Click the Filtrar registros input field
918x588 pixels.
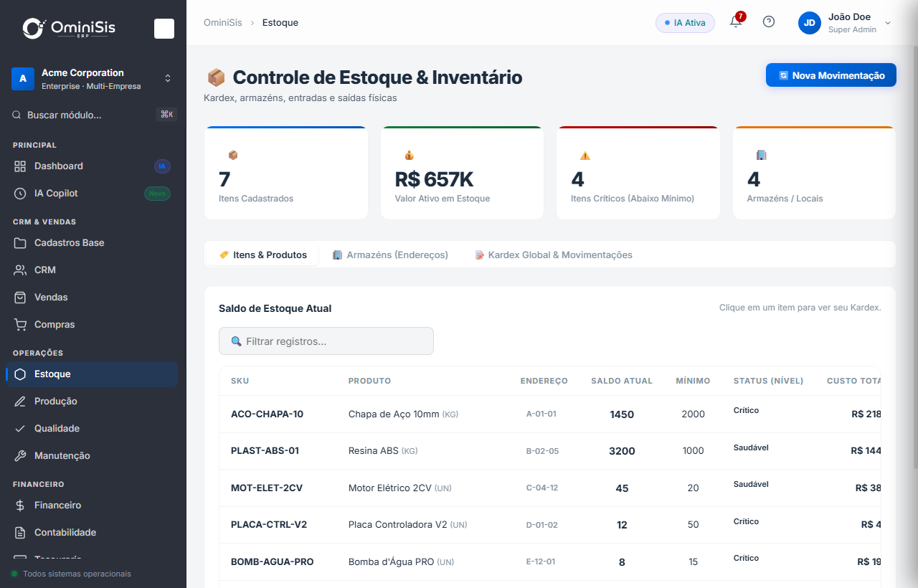(326, 341)
